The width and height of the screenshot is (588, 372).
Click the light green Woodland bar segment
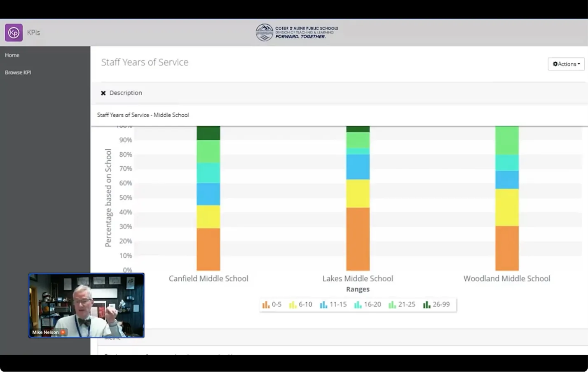tap(506, 140)
